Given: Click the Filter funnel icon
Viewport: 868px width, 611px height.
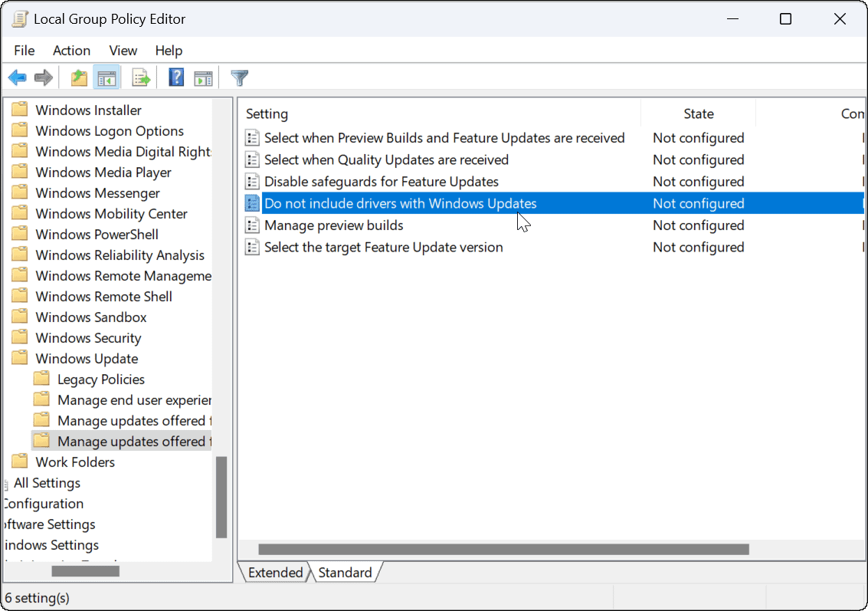Looking at the screenshot, I should 239,77.
